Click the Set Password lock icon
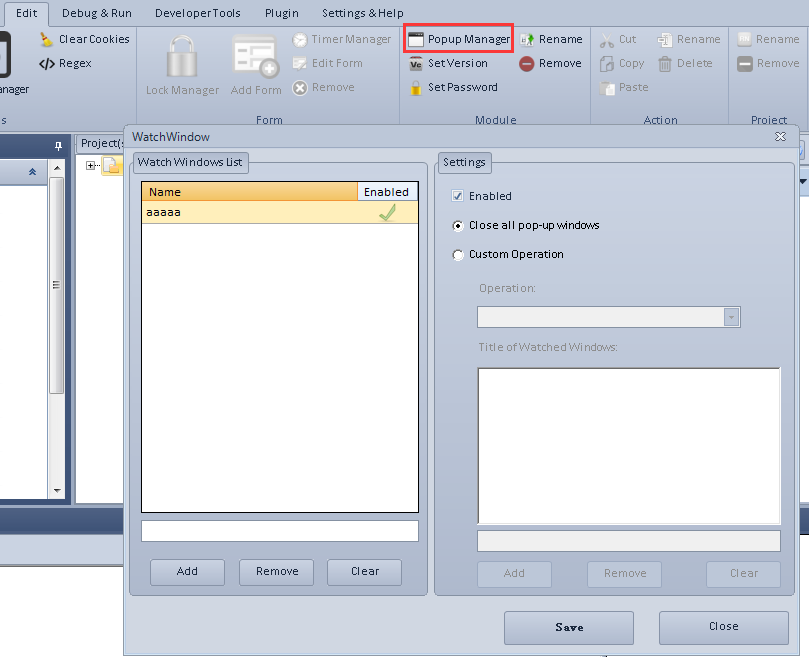Image resolution: width=809 pixels, height=657 pixels. coord(417,87)
